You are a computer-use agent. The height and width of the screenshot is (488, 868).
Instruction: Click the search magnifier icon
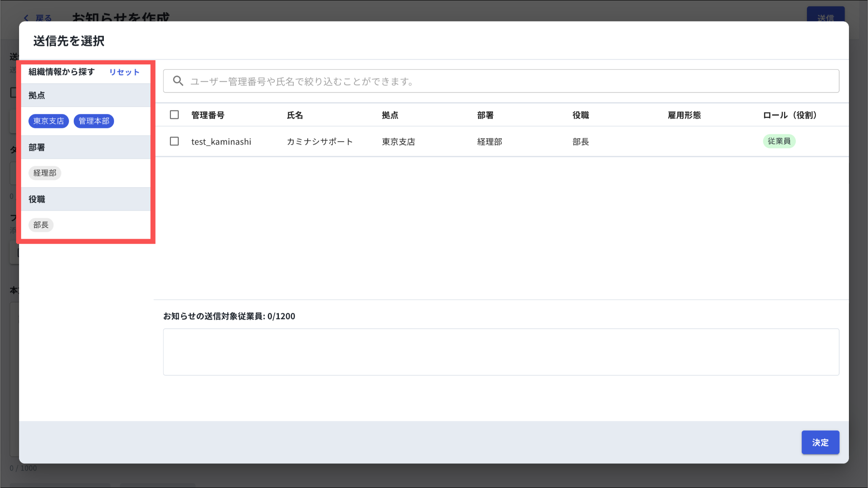178,81
